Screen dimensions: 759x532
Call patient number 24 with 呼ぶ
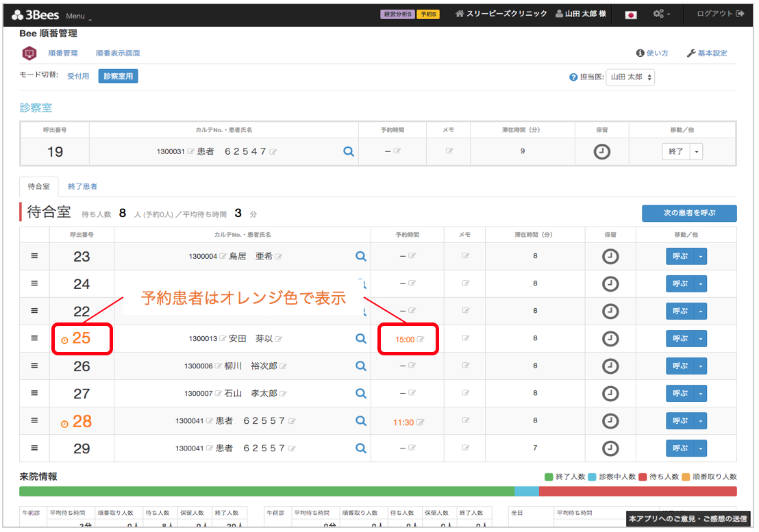pyautogui.click(x=680, y=284)
